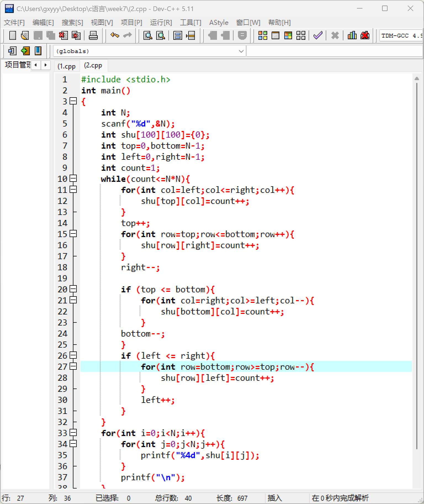The image size is (424, 504).
Task: Click the Close All files toolbar icon
Action: click(x=76, y=35)
